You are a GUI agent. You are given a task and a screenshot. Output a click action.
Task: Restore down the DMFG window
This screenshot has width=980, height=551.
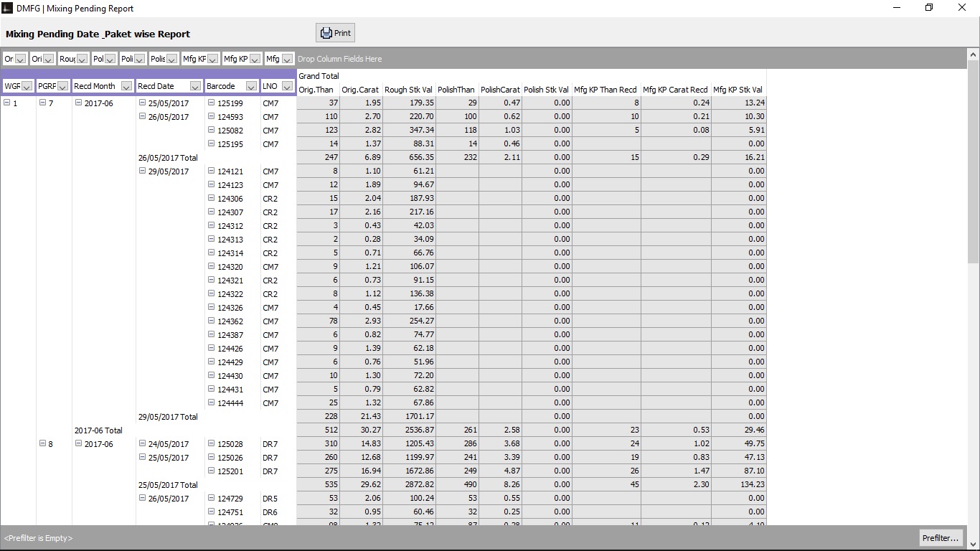click(x=929, y=8)
